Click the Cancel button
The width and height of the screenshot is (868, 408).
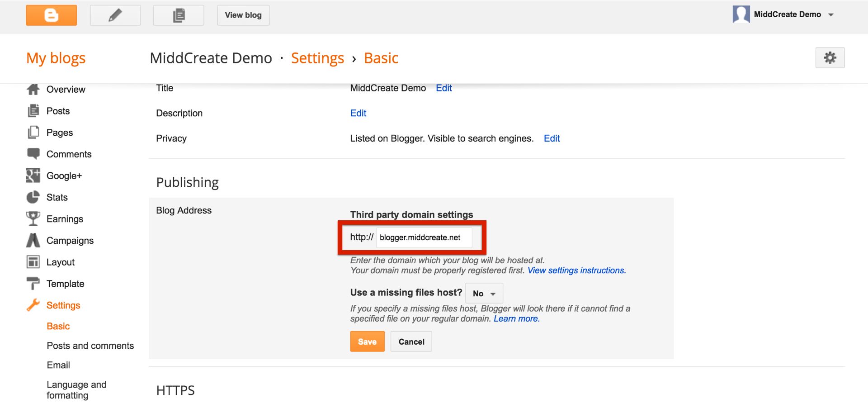pyautogui.click(x=411, y=342)
